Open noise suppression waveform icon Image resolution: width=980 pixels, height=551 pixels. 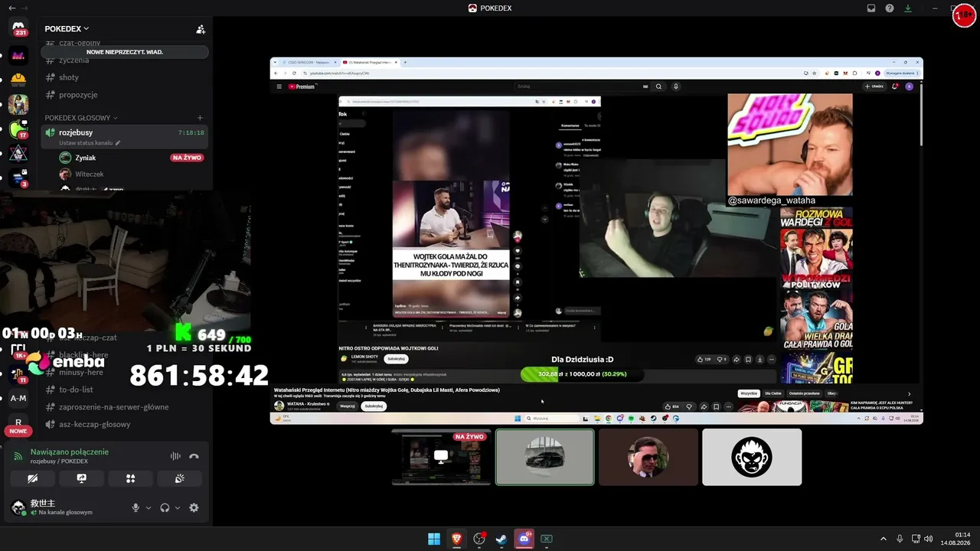point(175,456)
